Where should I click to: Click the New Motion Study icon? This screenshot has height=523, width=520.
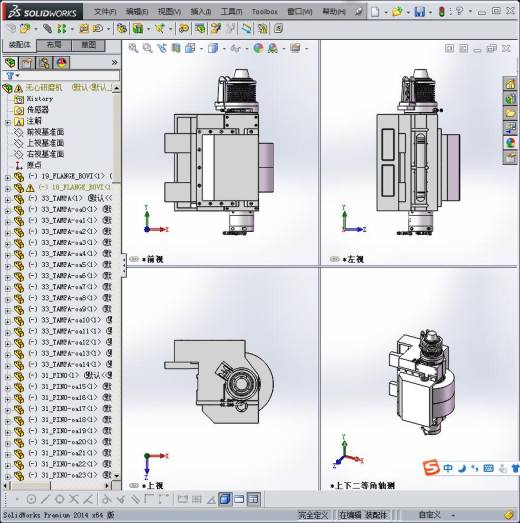(183, 29)
